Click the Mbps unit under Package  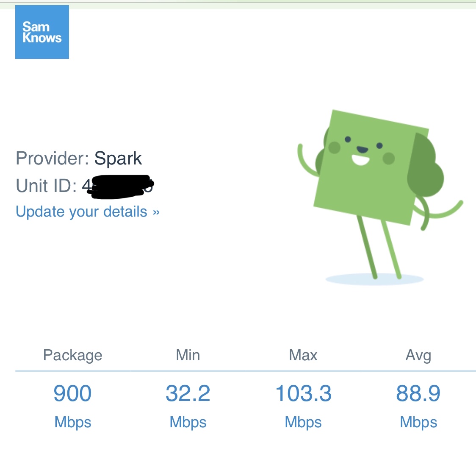pyautogui.click(x=73, y=422)
